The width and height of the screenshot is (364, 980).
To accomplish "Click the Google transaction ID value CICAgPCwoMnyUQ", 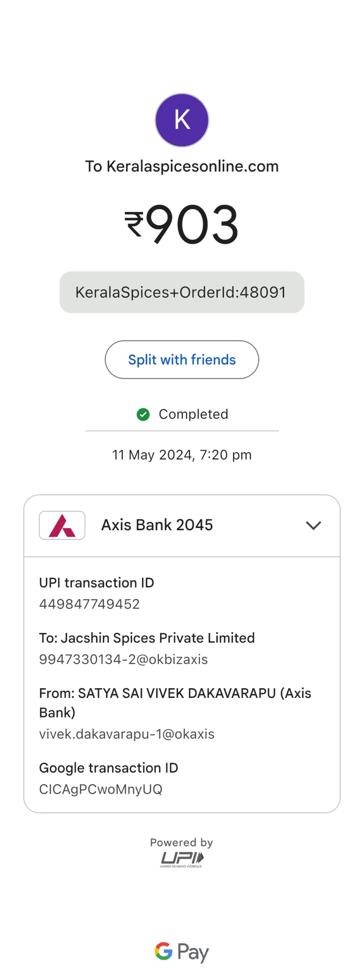I will [101, 789].
